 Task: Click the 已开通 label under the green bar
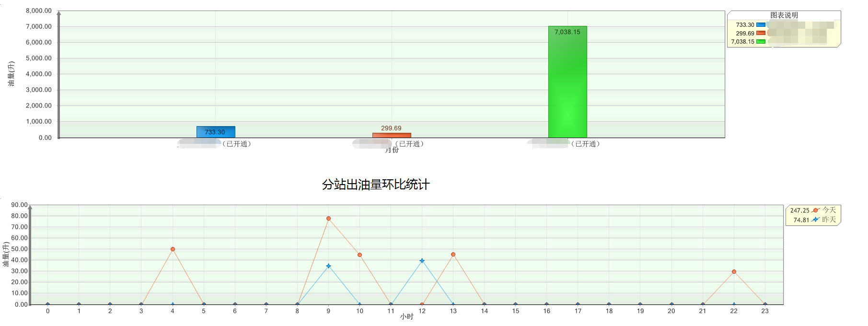585,144
